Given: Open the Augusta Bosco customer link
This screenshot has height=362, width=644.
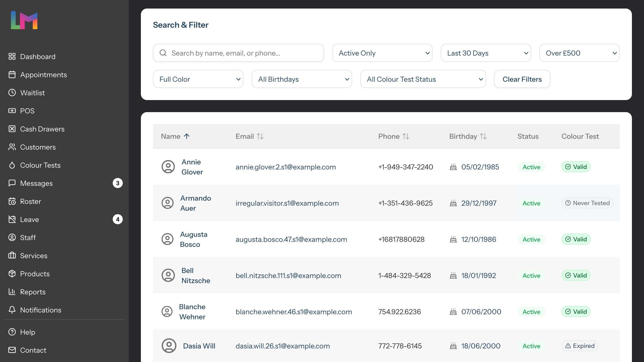Looking at the screenshot, I should pos(193,239).
